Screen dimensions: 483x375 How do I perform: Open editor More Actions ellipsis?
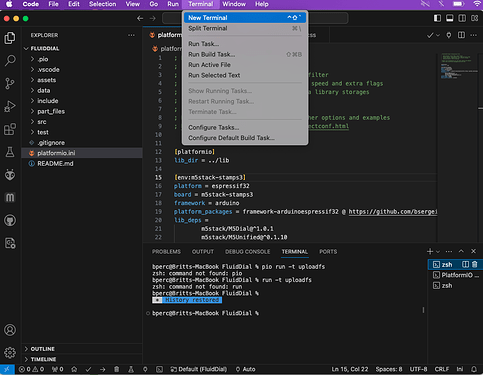pos(473,35)
